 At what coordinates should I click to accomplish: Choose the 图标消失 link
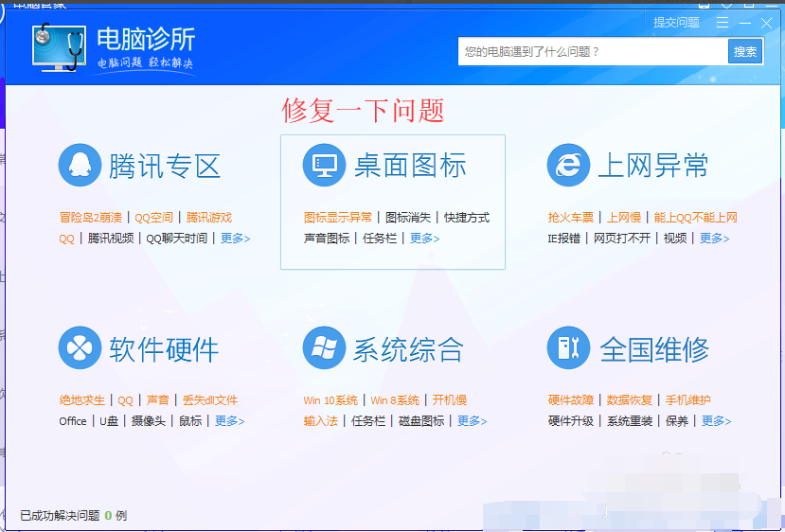coord(408,217)
